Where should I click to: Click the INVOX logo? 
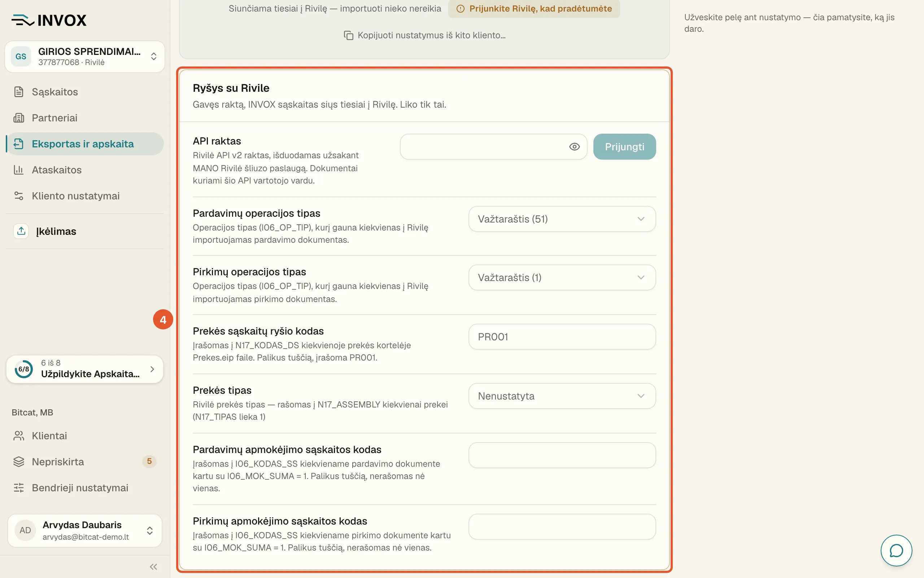click(x=49, y=20)
